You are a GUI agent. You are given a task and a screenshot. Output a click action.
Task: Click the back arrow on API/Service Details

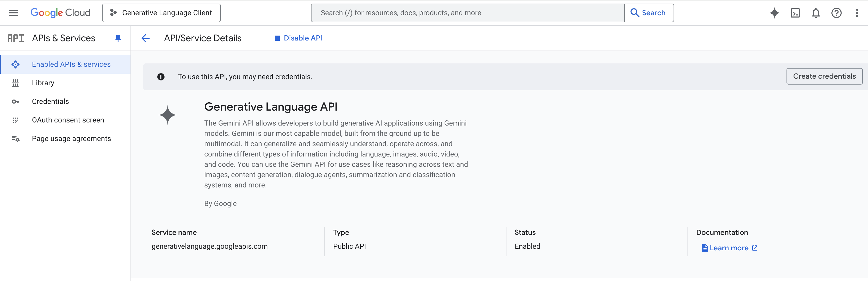(145, 38)
